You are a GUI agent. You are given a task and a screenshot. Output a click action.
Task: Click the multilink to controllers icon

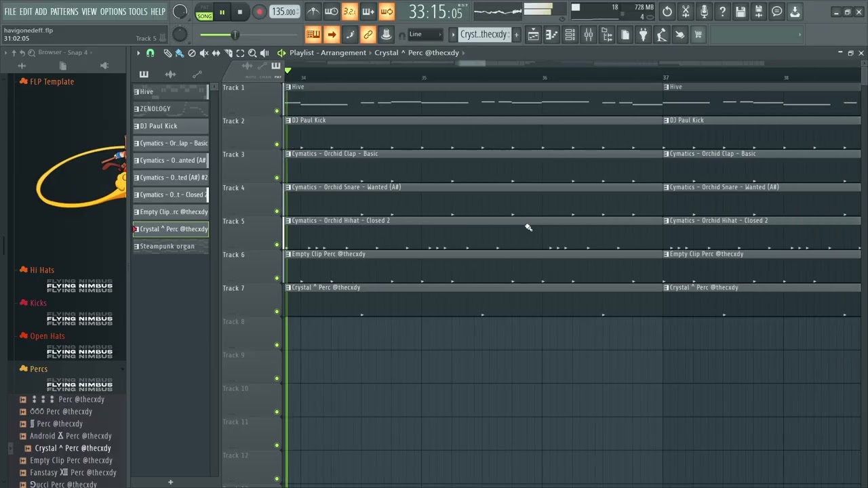(387, 35)
